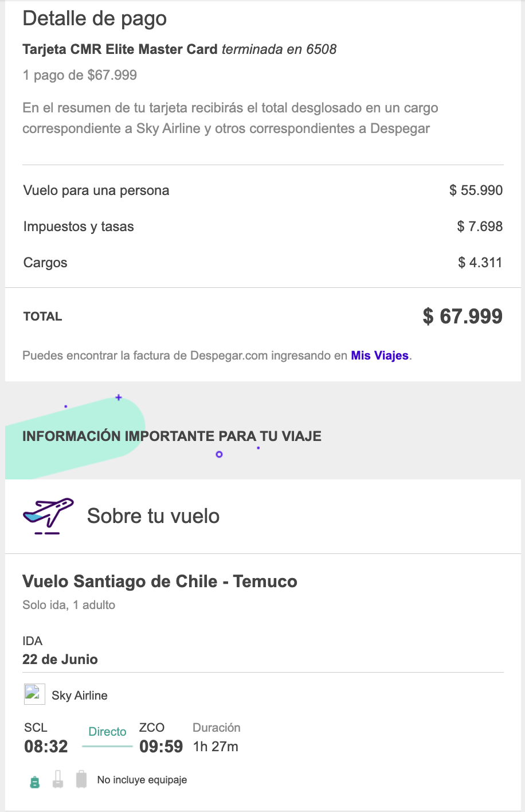Click the arrival time 09:59
The height and width of the screenshot is (812, 525).
pyautogui.click(x=161, y=746)
